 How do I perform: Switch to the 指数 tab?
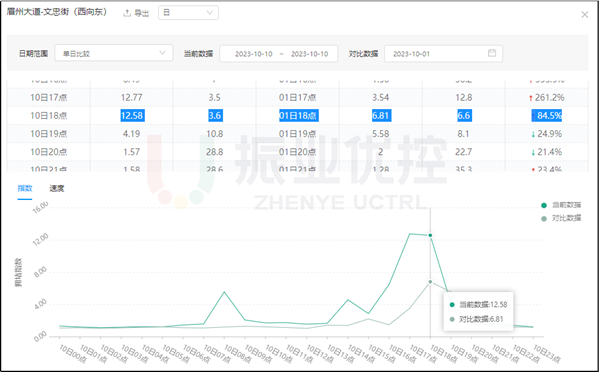click(25, 188)
